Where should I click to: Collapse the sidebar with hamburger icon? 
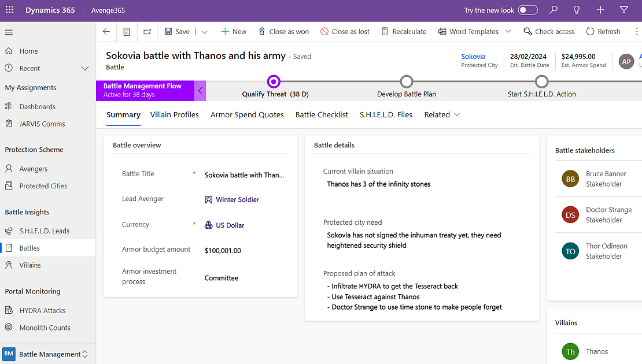click(9, 32)
